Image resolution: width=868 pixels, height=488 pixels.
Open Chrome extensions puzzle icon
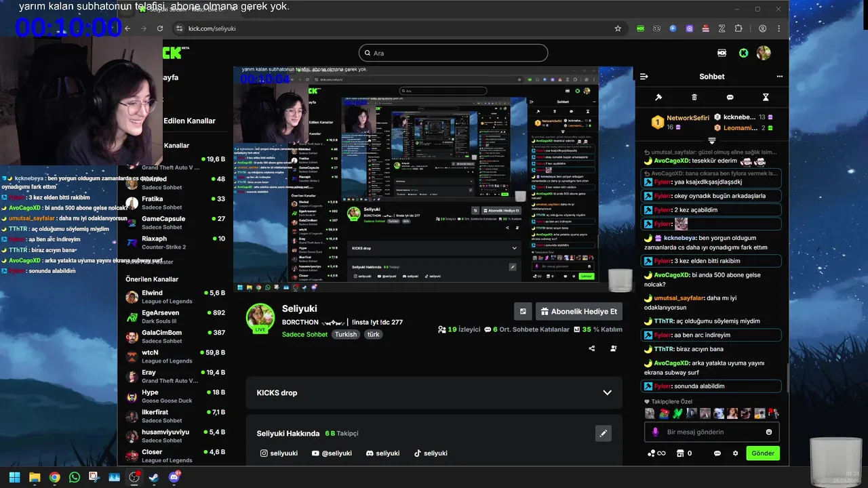click(x=738, y=28)
